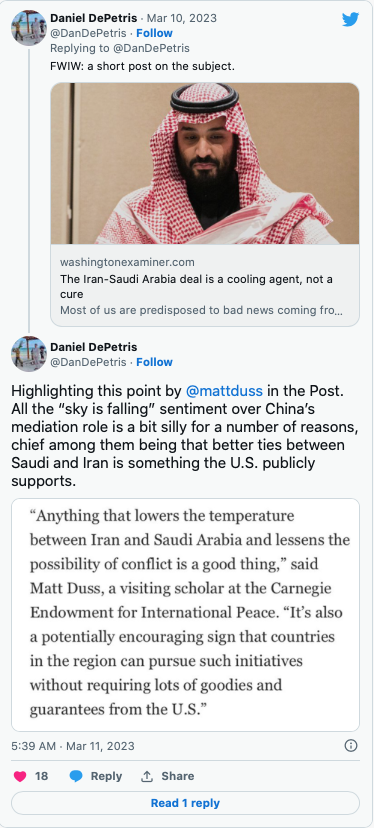Open second Daniel DePetris avatar
The width and height of the screenshot is (374, 828).
tap(29, 354)
